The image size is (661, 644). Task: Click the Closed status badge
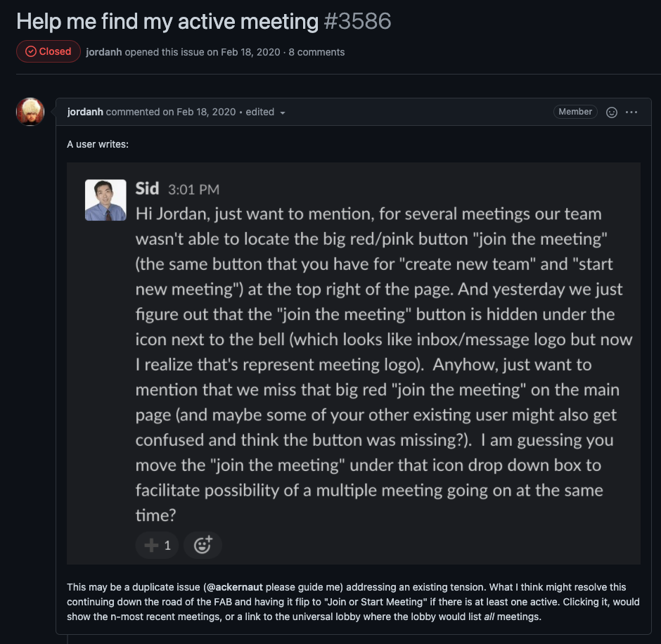coord(48,51)
